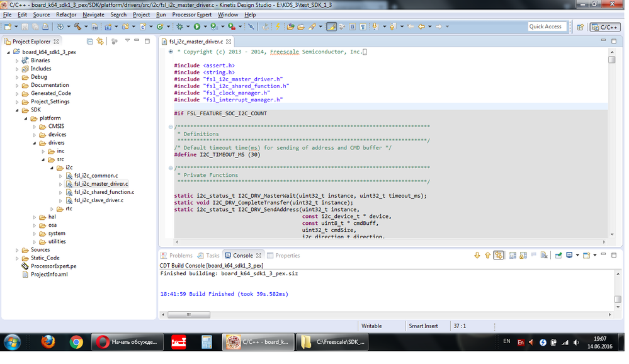Collapse the i2c folder node
Image resolution: width=629 pixels, height=364 pixels.
coord(52,168)
